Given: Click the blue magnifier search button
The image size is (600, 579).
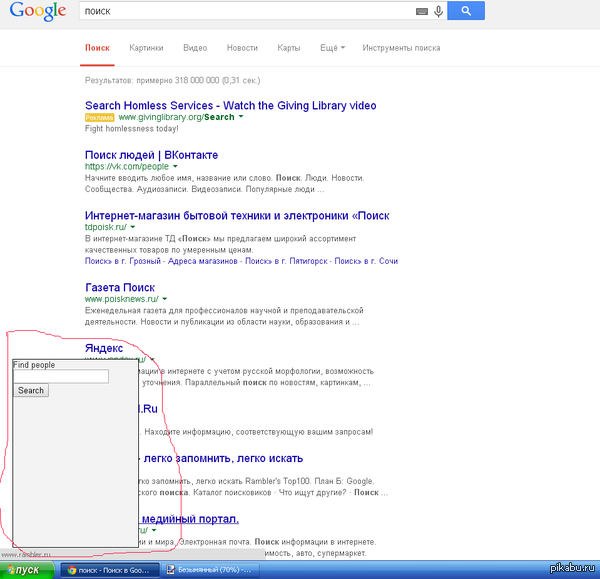Looking at the screenshot, I should coord(466,11).
